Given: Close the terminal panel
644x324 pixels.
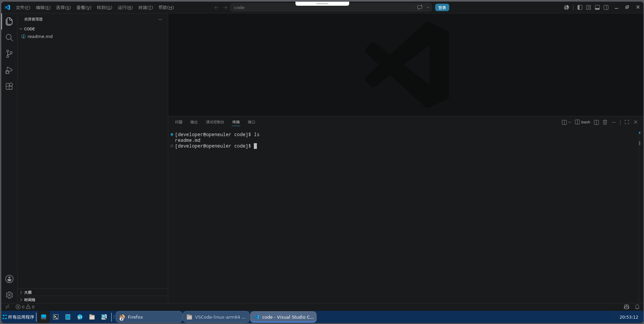Looking at the screenshot, I should tap(636, 122).
